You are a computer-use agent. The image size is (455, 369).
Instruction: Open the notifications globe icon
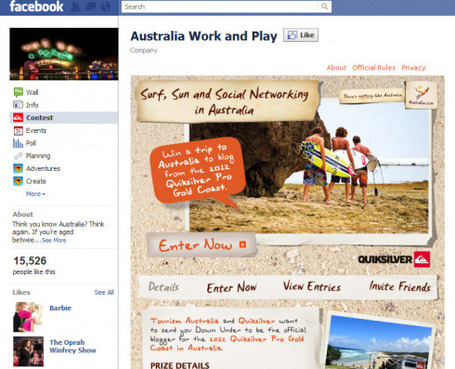[106, 7]
